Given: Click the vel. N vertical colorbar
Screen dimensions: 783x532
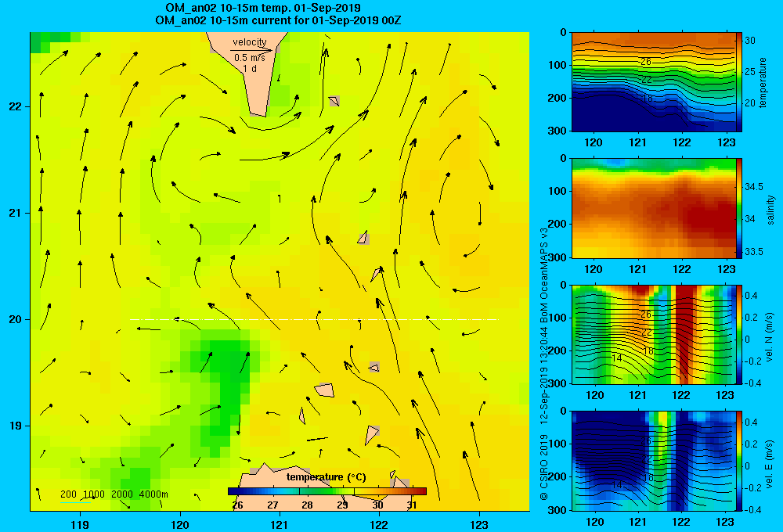Looking at the screenshot, I should (x=739, y=334).
